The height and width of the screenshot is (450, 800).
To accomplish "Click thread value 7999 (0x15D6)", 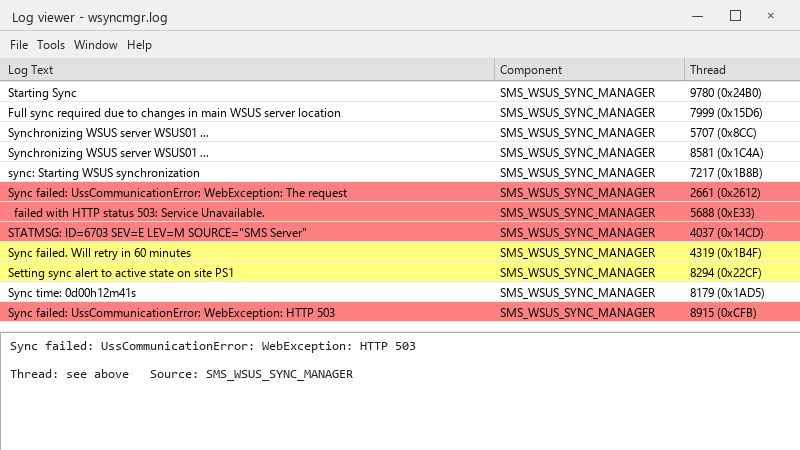I will point(726,113).
